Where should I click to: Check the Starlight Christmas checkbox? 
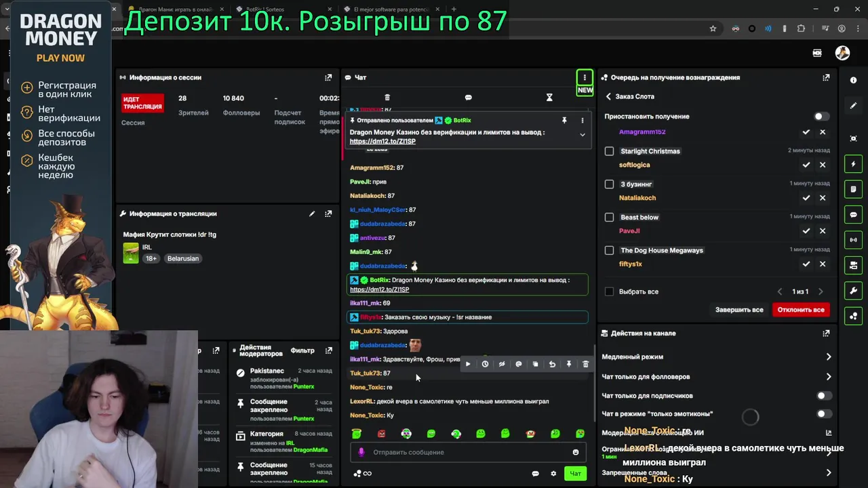609,151
